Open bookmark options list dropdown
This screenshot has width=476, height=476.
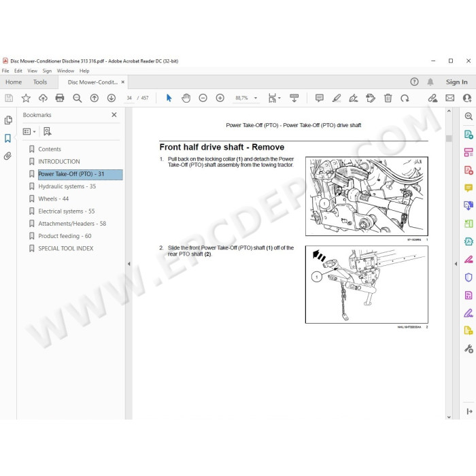tap(29, 131)
